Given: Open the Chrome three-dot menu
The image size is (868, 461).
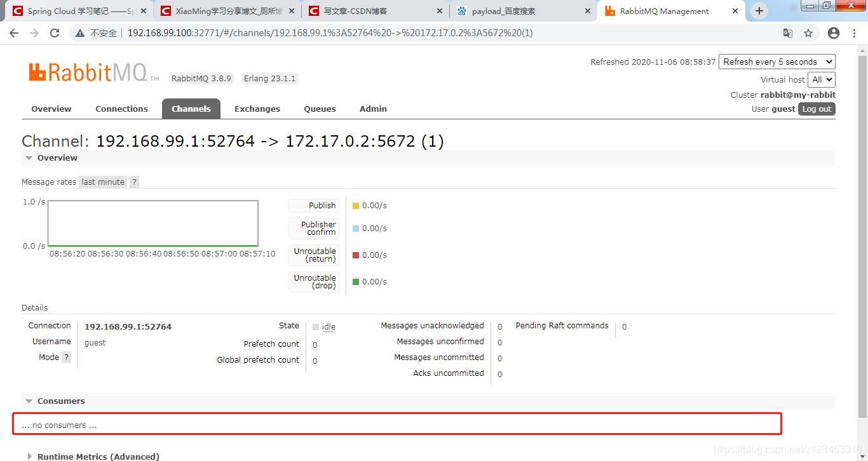Looking at the screenshot, I should point(855,33).
